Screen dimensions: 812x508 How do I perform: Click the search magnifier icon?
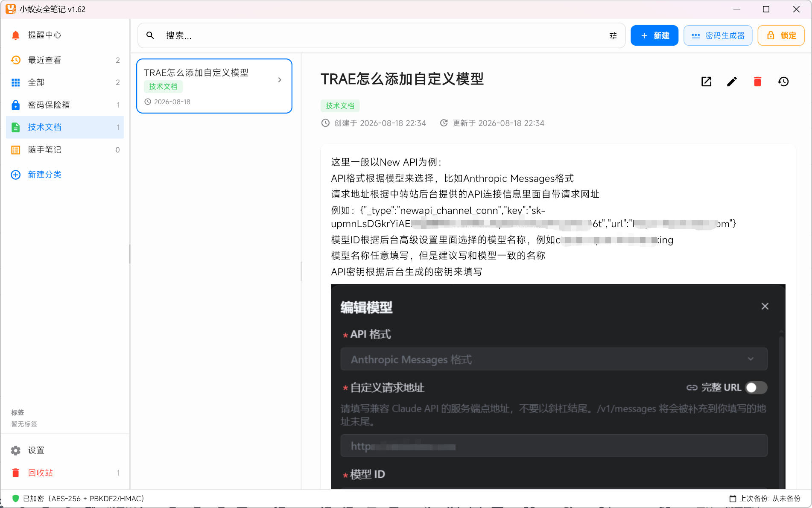tap(150, 35)
